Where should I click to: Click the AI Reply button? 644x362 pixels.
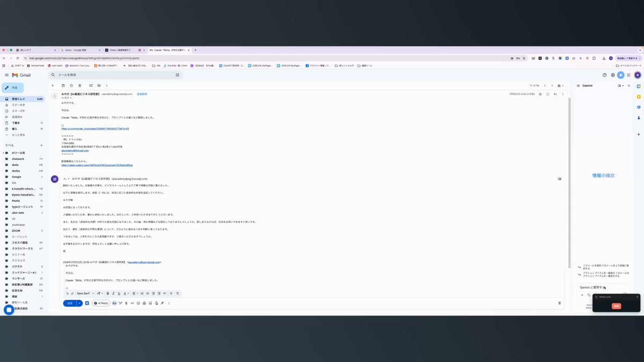coord(101,303)
